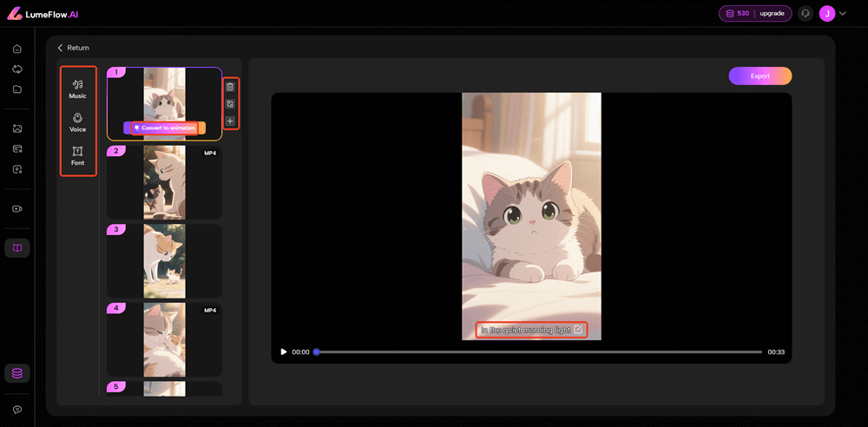This screenshot has width=868, height=427.
Task: Open the credits database icon in sidebar
Action: click(x=17, y=374)
